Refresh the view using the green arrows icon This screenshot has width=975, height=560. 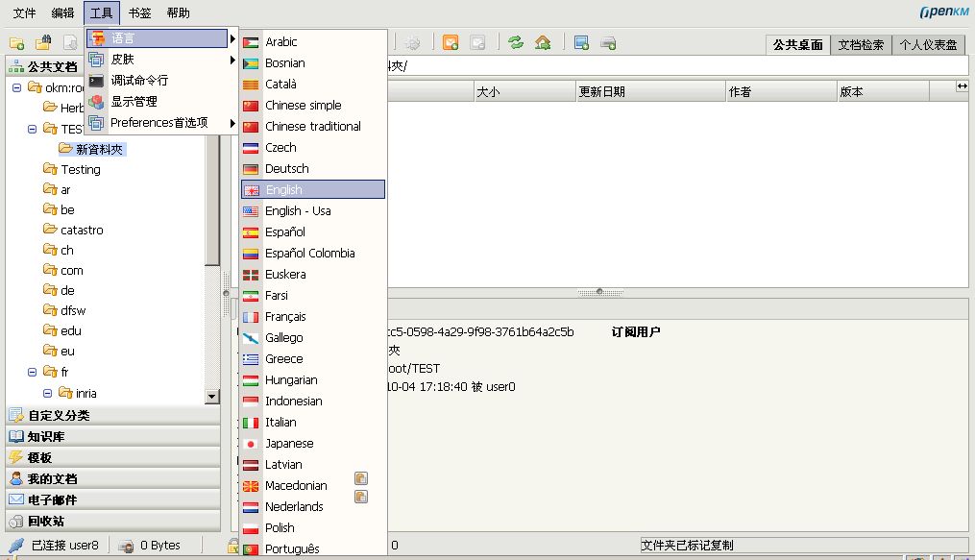pos(516,43)
